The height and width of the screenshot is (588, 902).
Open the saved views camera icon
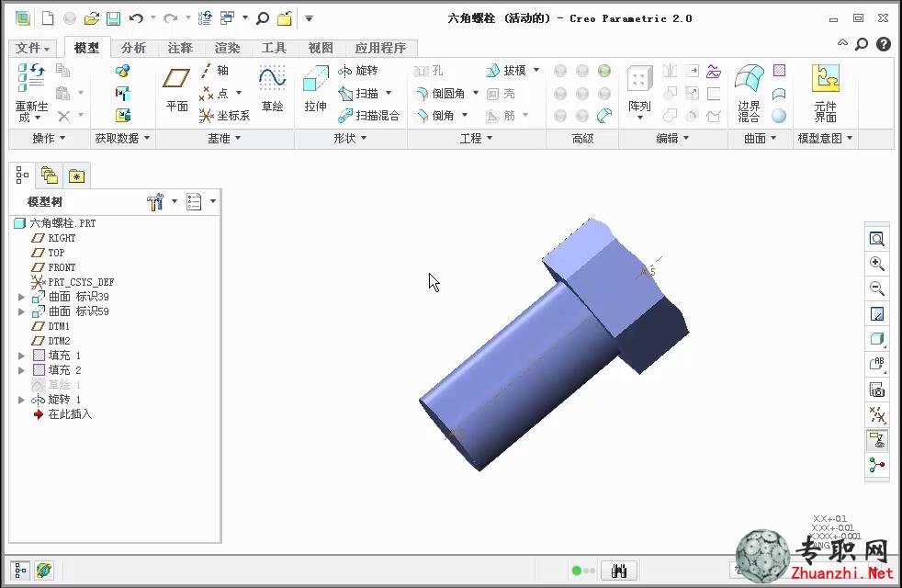pos(876,390)
